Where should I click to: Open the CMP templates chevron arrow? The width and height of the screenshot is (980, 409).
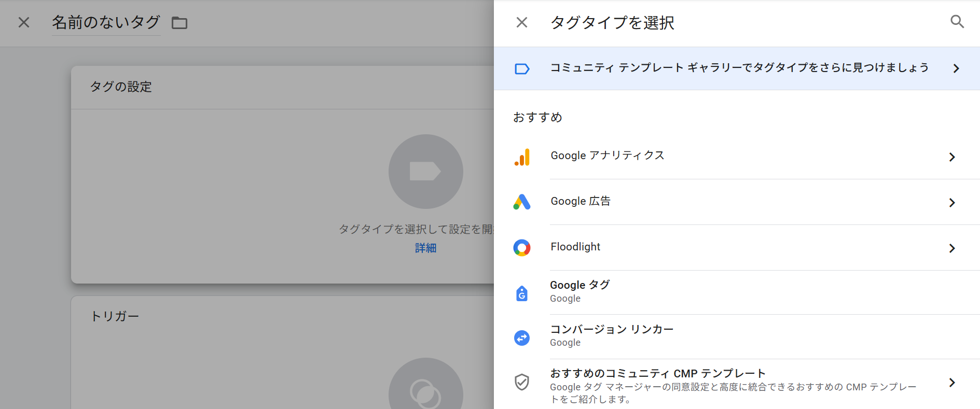click(951, 383)
